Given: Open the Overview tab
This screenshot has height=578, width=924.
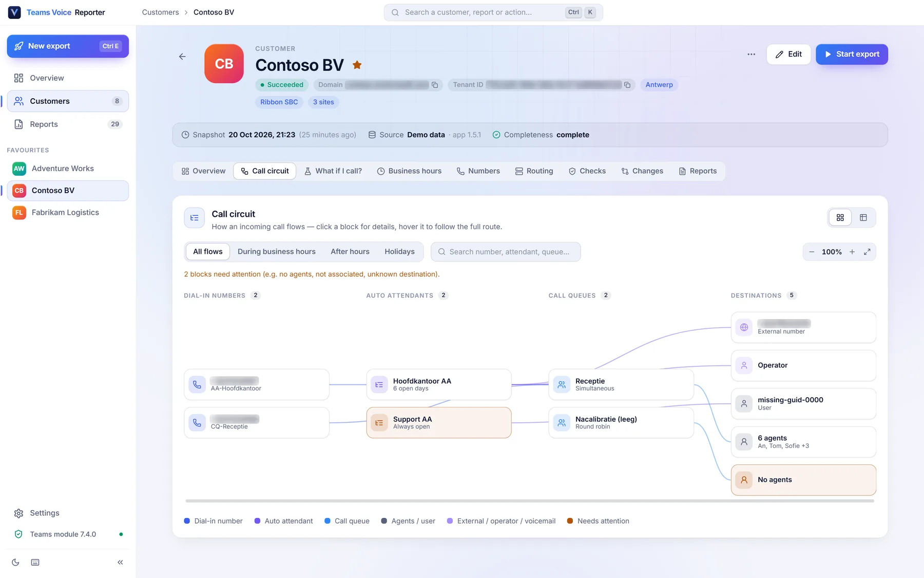Looking at the screenshot, I should (x=203, y=171).
